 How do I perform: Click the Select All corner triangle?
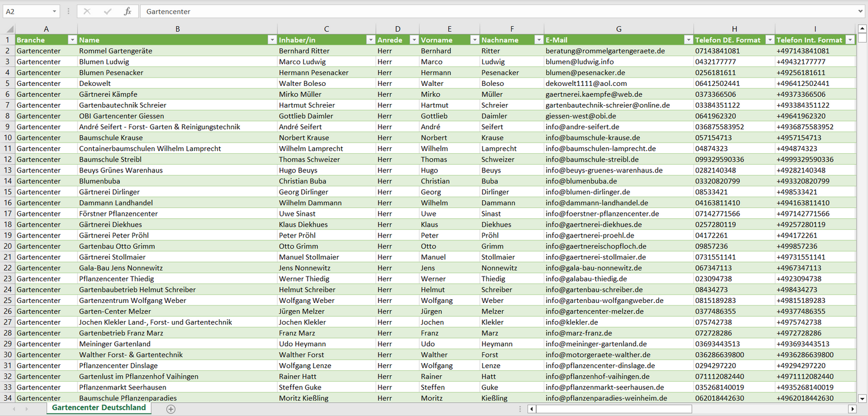point(8,29)
